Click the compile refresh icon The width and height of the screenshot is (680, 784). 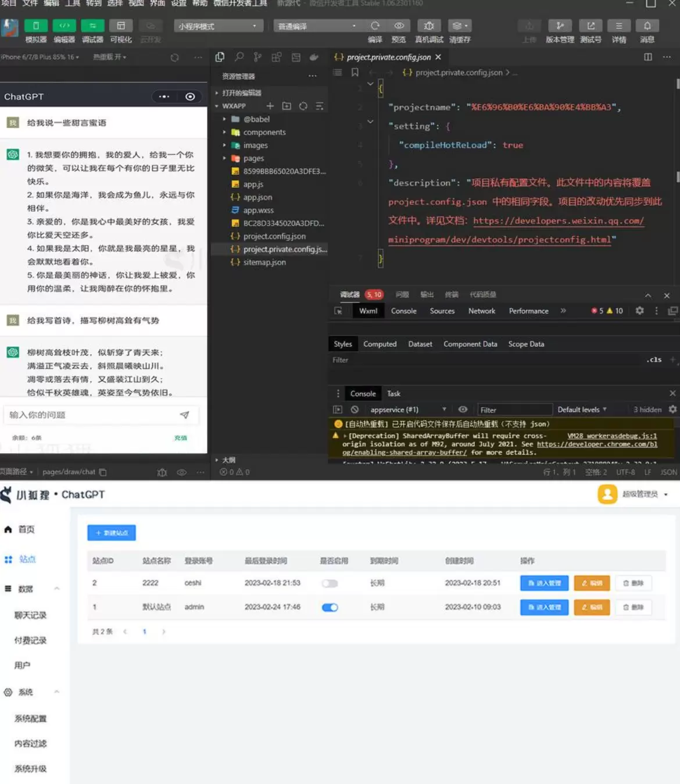point(375,26)
